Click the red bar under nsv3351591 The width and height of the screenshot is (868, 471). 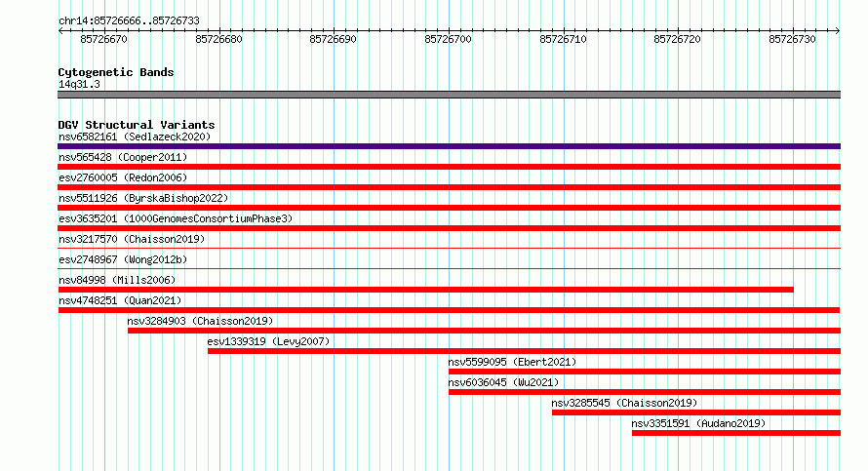tap(736, 433)
